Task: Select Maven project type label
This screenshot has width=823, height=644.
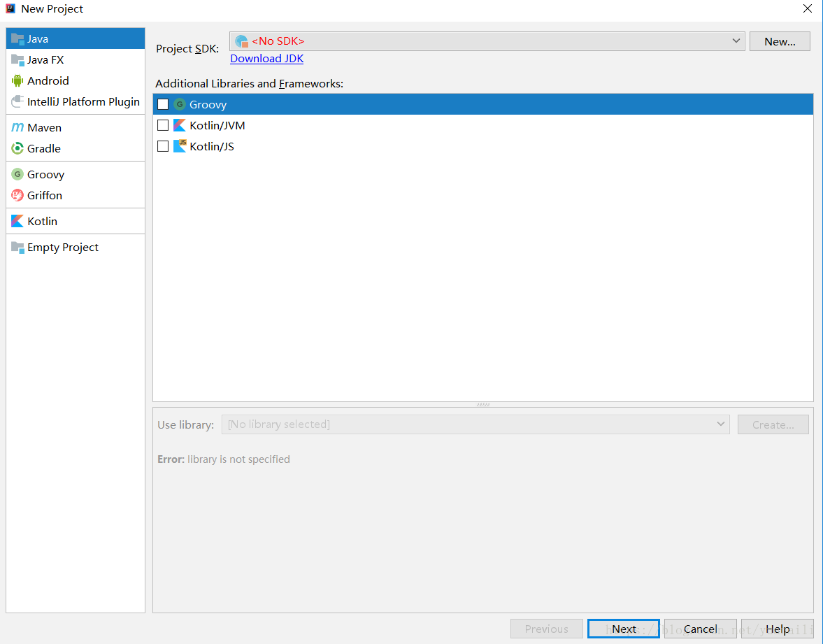Action: [45, 127]
